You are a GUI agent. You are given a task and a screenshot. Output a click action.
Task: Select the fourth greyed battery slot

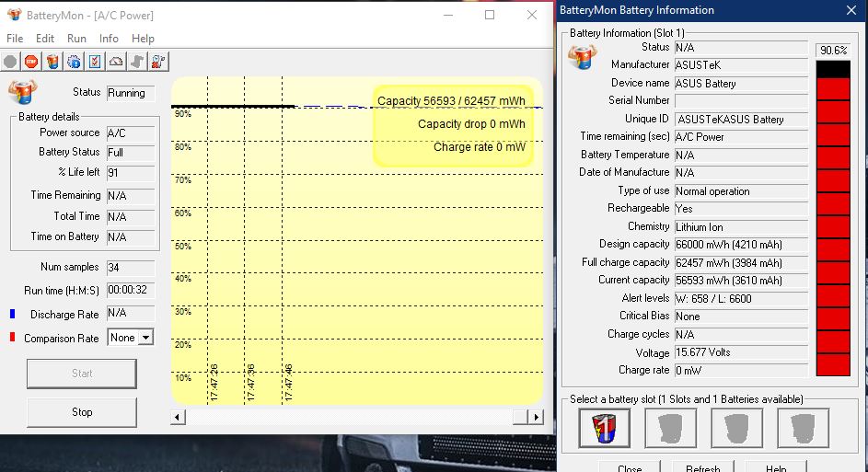(804, 428)
